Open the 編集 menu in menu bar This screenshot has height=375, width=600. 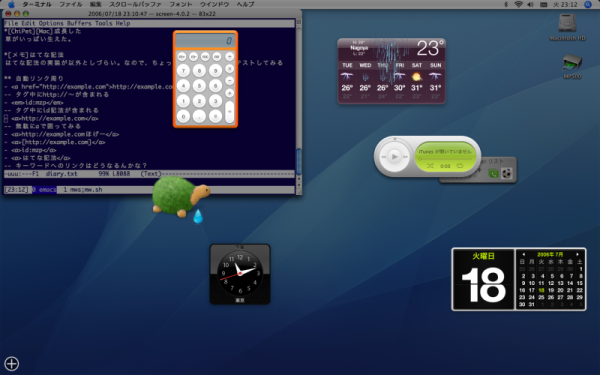(x=96, y=4)
